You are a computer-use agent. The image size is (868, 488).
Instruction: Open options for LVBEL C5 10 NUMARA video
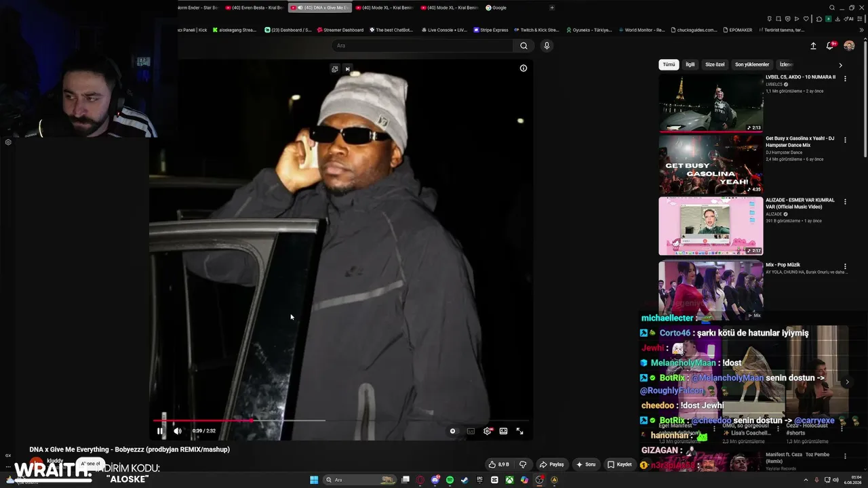[x=845, y=79]
